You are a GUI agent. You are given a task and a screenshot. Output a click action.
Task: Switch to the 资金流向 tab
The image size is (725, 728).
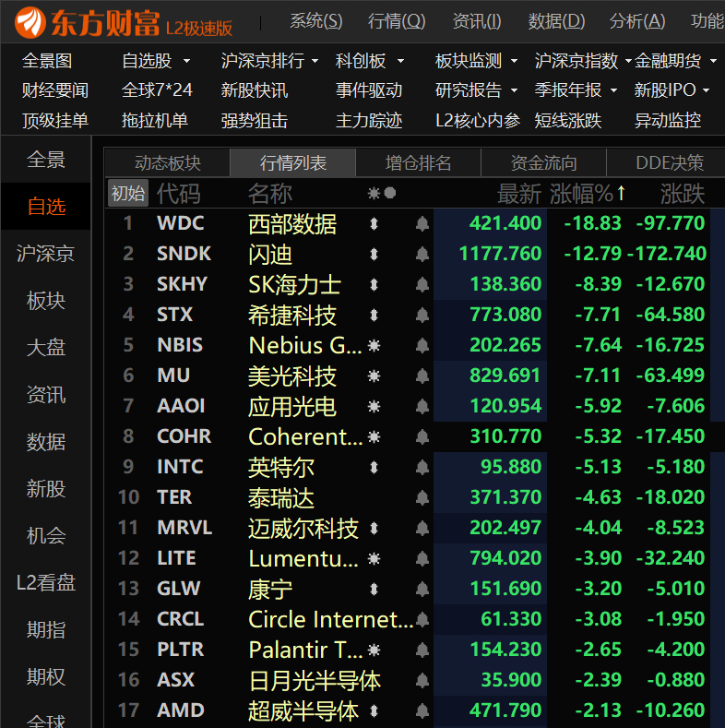tap(543, 163)
